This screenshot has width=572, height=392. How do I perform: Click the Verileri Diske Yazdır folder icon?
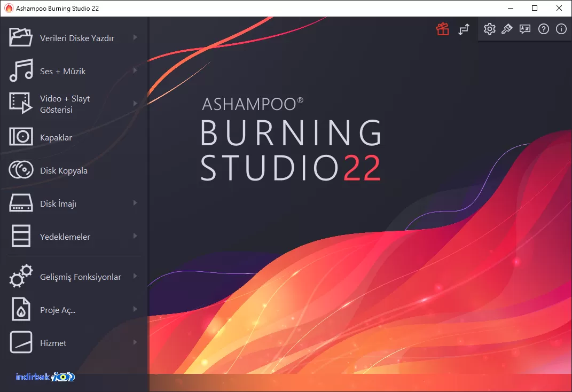tap(21, 37)
